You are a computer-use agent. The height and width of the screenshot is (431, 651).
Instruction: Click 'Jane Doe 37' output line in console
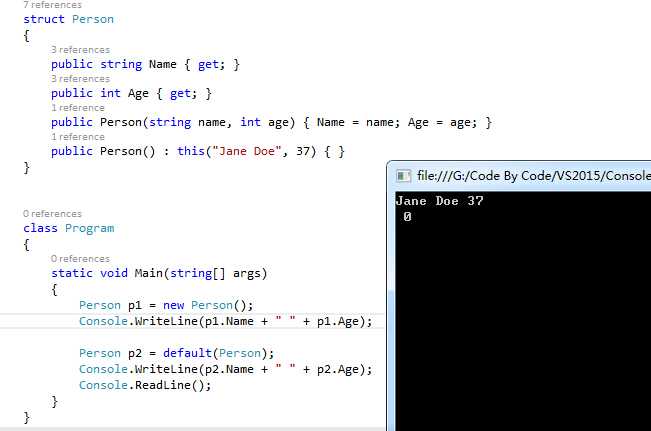[x=440, y=201]
